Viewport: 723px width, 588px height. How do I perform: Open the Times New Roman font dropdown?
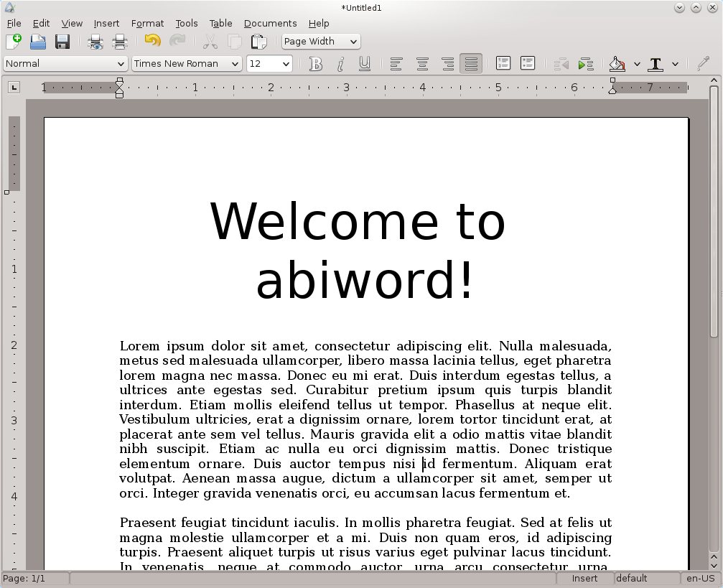tap(187, 64)
